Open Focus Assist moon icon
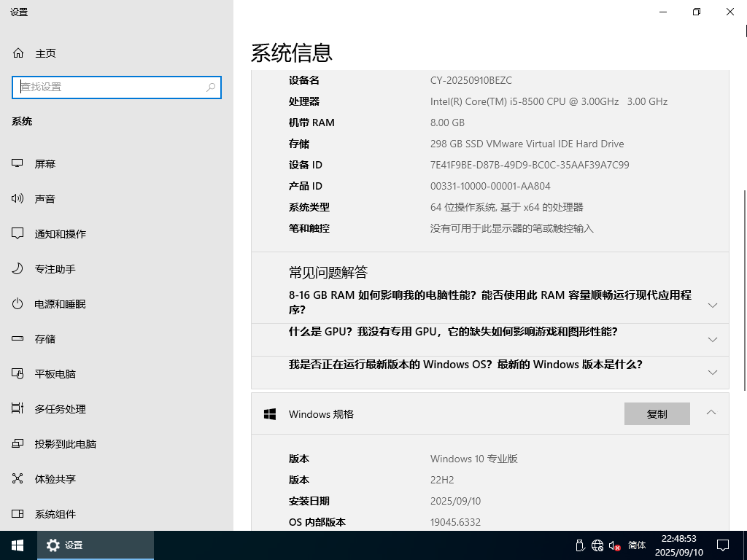 tap(18, 269)
